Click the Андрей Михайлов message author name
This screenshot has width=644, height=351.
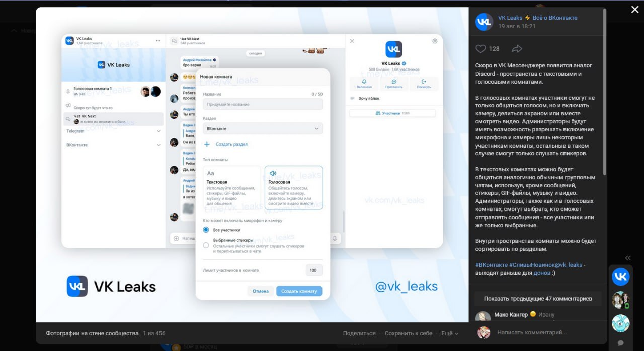(197, 60)
